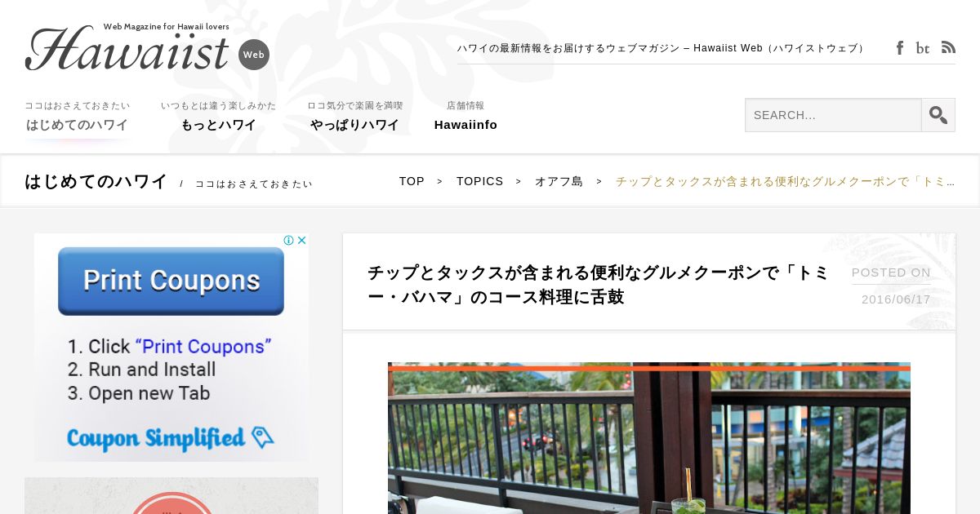Click the はじめてのハワイ section heading
The image size is (980, 514).
click(x=96, y=181)
